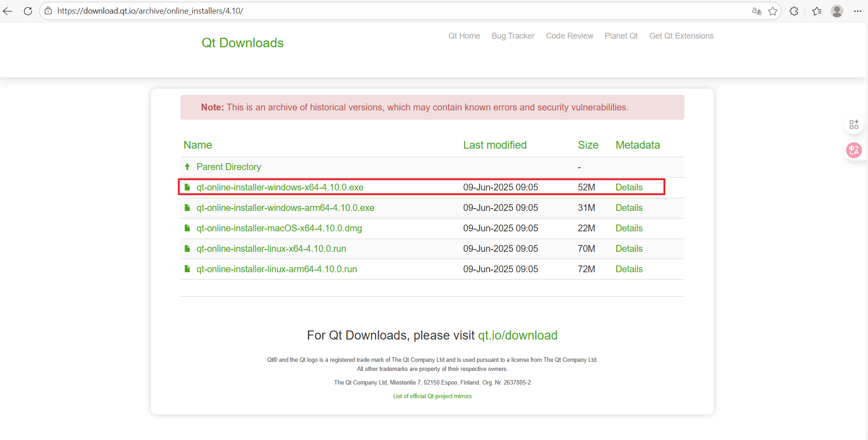Click the file icon beside qt-online-installer-windows-arm64
Viewport: 868px width, 440px height.
coord(187,207)
